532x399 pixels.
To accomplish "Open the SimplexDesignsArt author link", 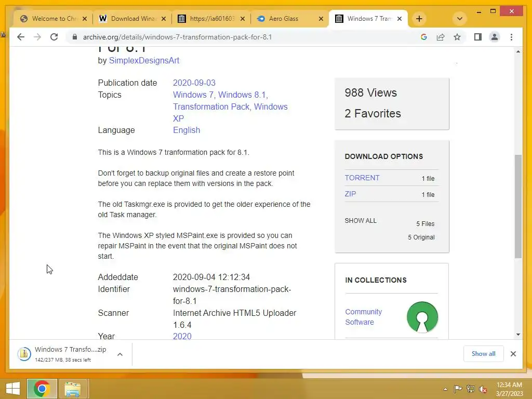I will [144, 60].
